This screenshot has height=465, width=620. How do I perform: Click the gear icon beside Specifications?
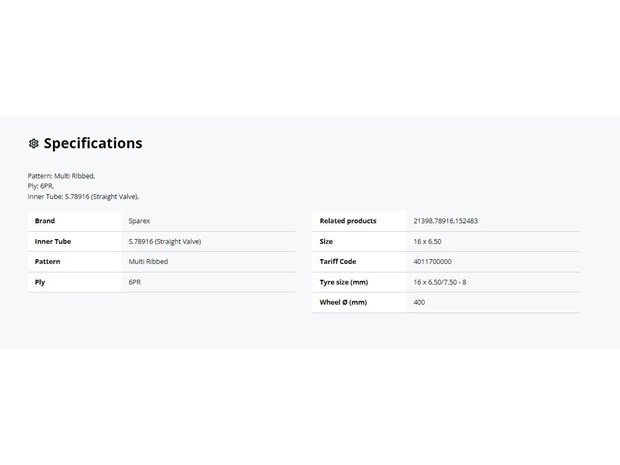[34, 144]
